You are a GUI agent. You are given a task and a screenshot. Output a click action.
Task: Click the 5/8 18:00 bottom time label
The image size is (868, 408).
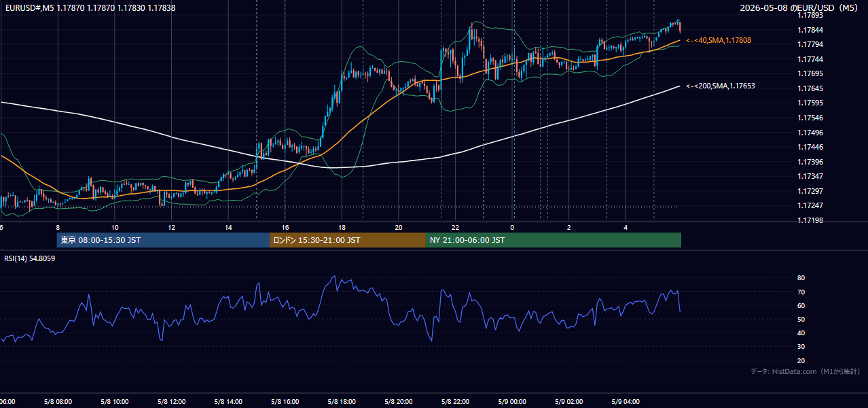tap(342, 401)
